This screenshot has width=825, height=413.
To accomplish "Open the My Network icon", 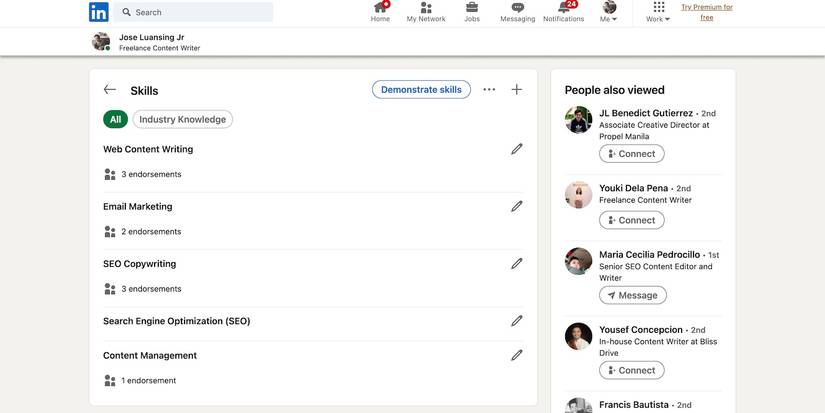I will (426, 7).
